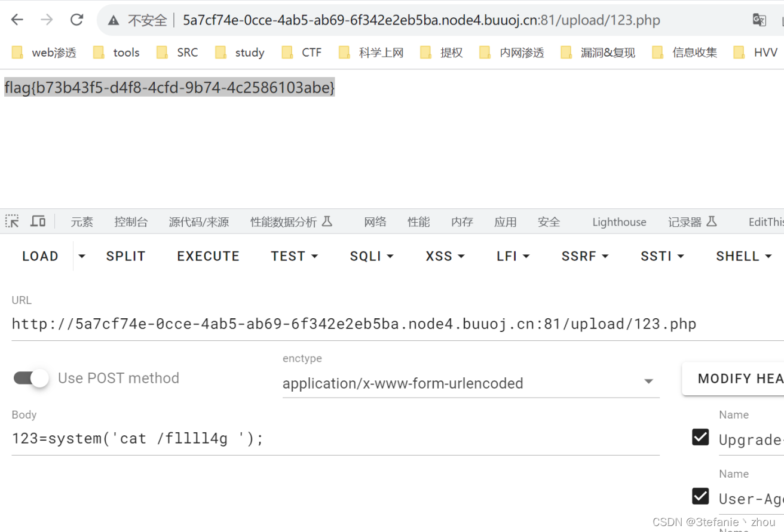Switch to the 元素 DevTools tab
This screenshot has width=784, height=532.
coord(82,222)
